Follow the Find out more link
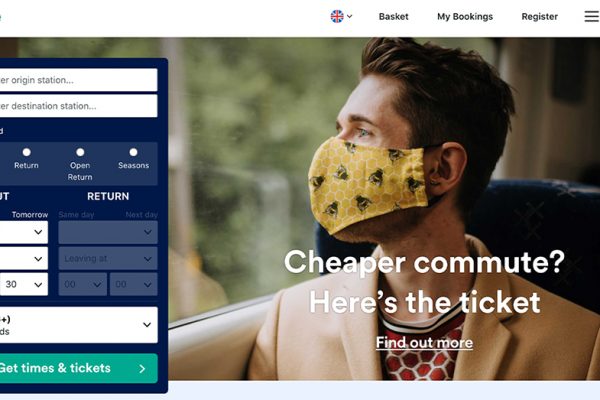The width and height of the screenshot is (600, 400). (x=424, y=343)
